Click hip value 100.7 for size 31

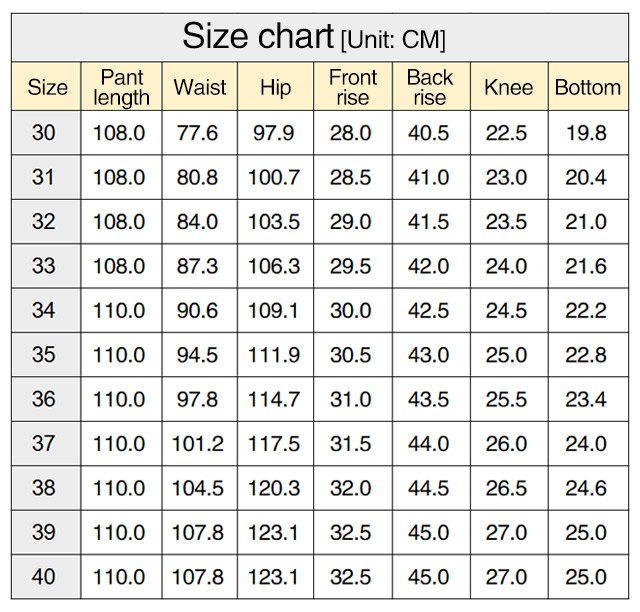[x=273, y=178]
